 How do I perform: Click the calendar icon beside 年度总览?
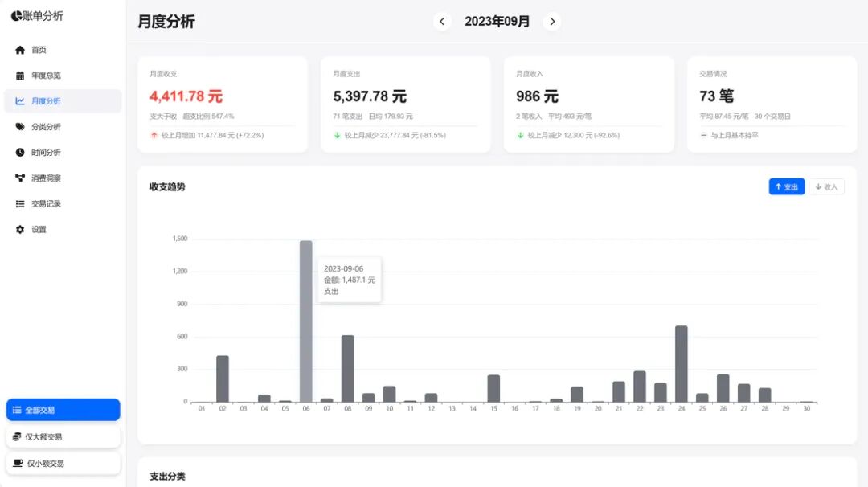pyautogui.click(x=20, y=76)
